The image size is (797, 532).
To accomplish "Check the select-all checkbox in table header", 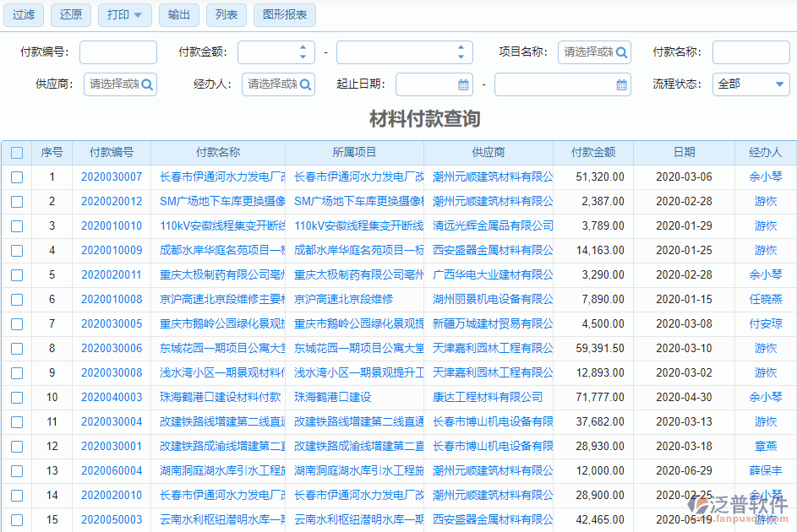I will [x=18, y=152].
